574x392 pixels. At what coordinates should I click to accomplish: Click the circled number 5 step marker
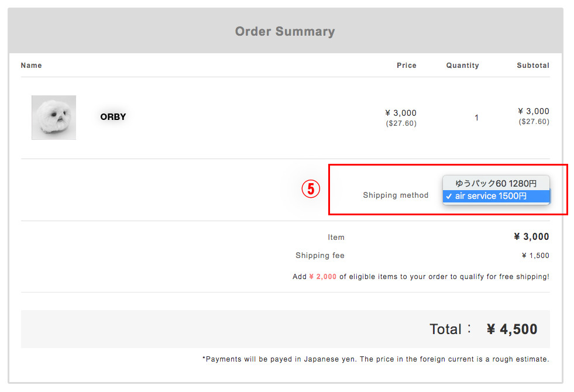tap(311, 189)
